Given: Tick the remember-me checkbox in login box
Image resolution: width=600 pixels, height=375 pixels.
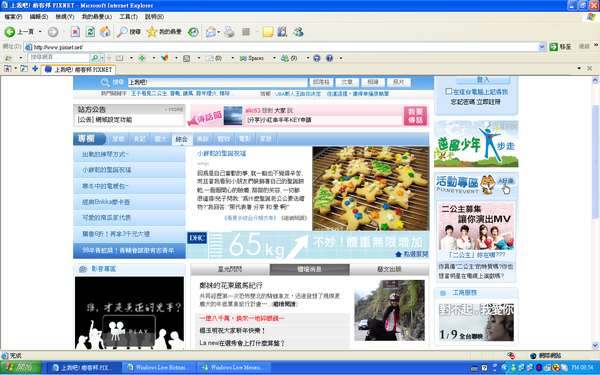Looking at the screenshot, I should click(449, 91).
